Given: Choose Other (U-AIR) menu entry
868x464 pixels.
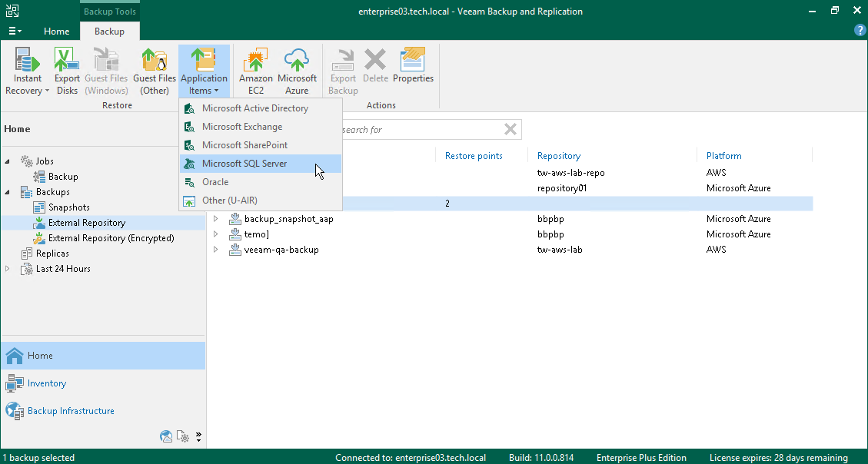Looking at the screenshot, I should (260, 201).
